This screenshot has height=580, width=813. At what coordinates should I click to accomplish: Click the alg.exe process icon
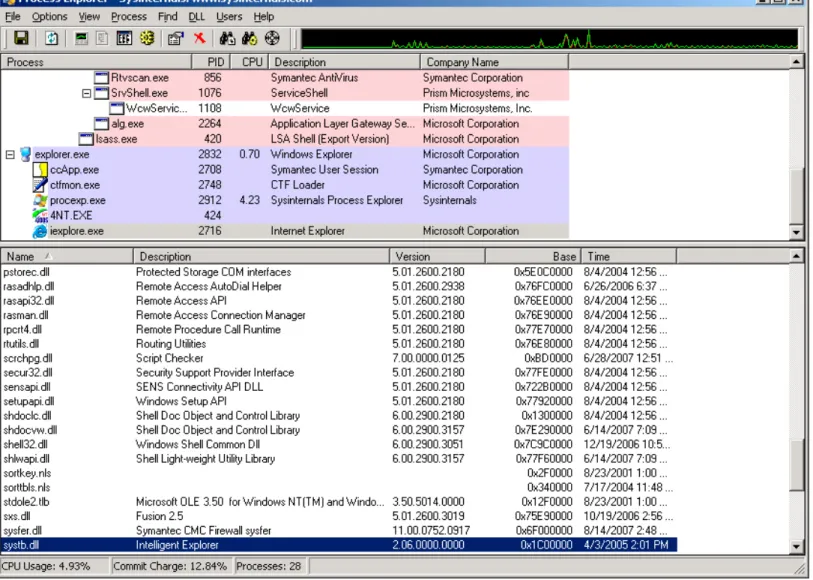[x=101, y=124]
